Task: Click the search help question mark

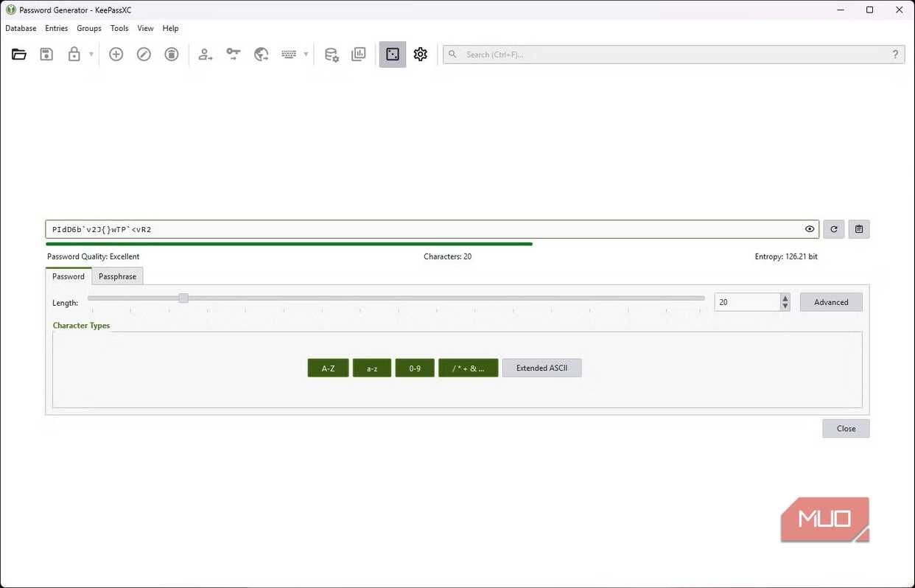Action: (896, 55)
